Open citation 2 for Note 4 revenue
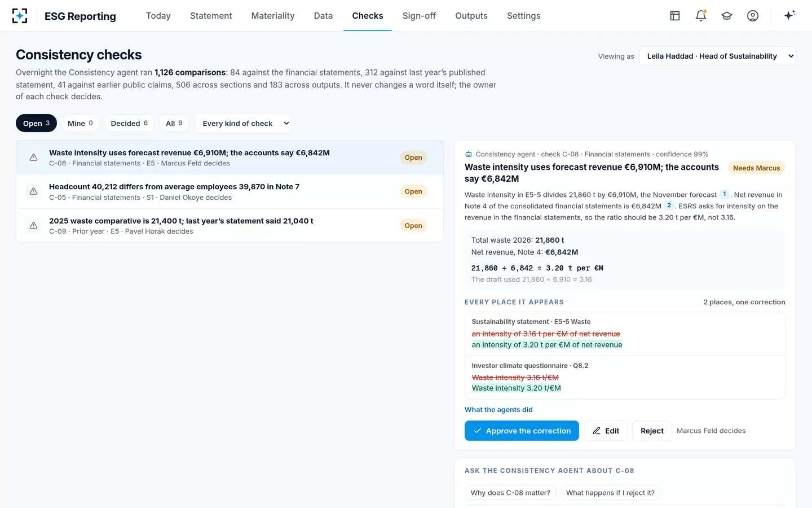Image resolution: width=812 pixels, height=508 pixels. coord(669,205)
